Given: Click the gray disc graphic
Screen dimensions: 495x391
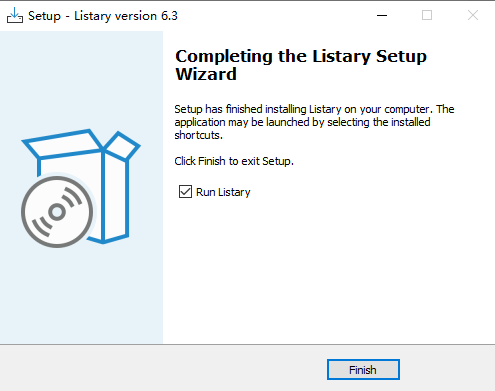Looking at the screenshot, I should pyautogui.click(x=57, y=212).
